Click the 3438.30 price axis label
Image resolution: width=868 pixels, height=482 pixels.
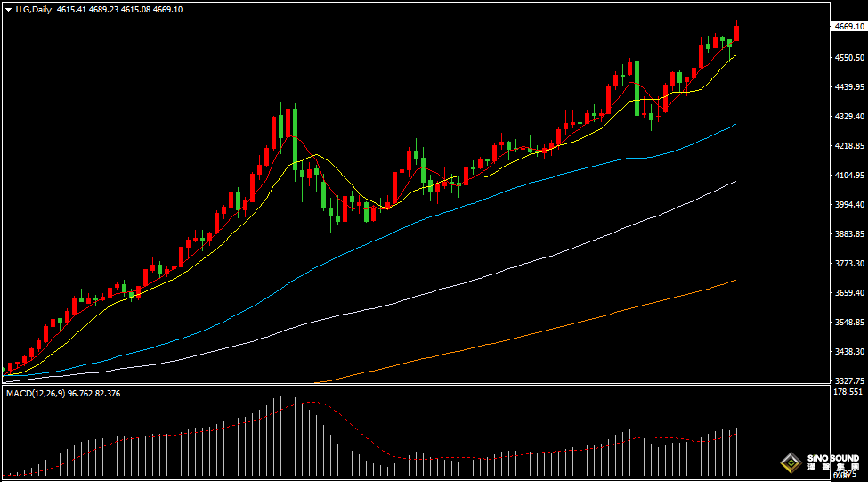[847, 352]
